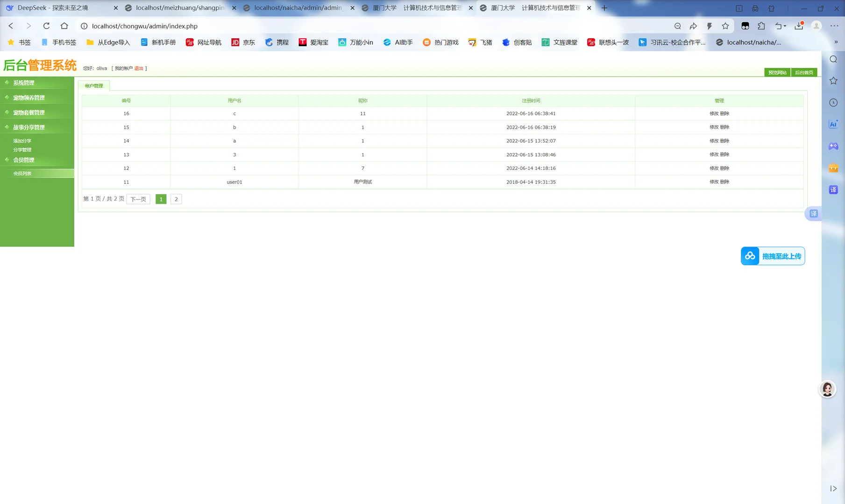Click the downloads icon in the browser toolbar
This screenshot has height=504, width=845.
(798, 26)
